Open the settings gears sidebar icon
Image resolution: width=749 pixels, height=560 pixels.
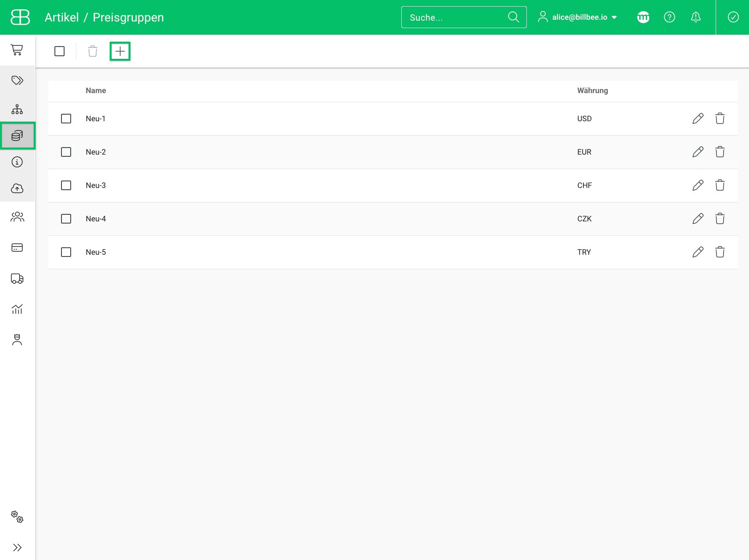click(17, 517)
